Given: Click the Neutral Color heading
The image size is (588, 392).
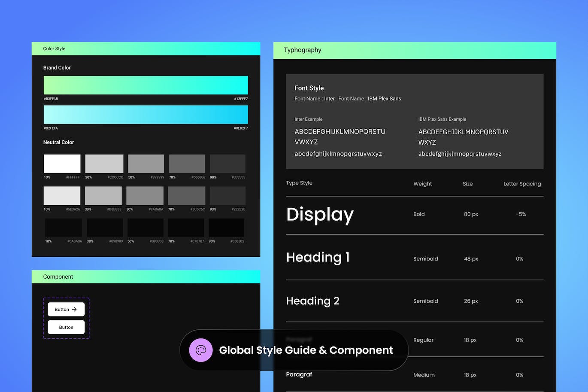Looking at the screenshot, I should pyautogui.click(x=58, y=142).
